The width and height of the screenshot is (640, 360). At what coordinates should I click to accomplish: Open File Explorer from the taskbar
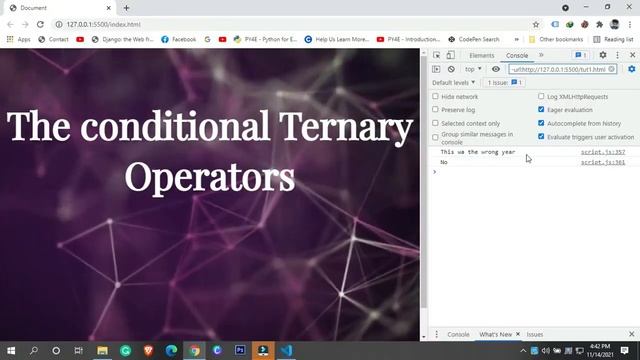(102, 350)
